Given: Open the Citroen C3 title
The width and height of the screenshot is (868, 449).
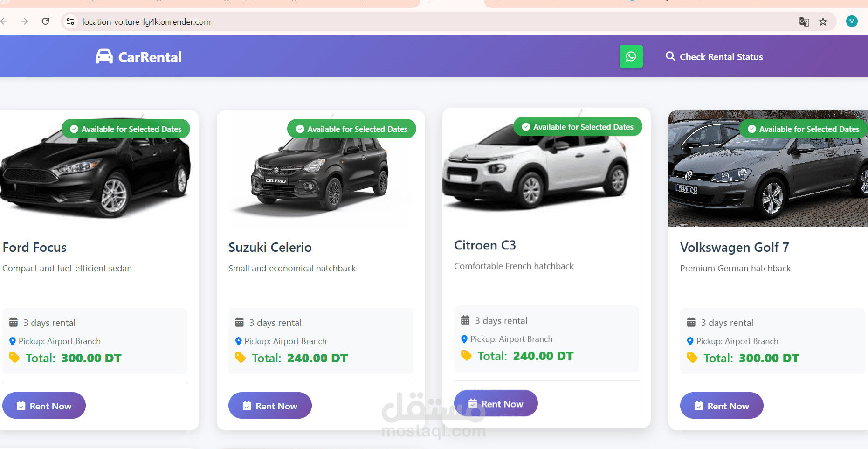Looking at the screenshot, I should [x=485, y=245].
